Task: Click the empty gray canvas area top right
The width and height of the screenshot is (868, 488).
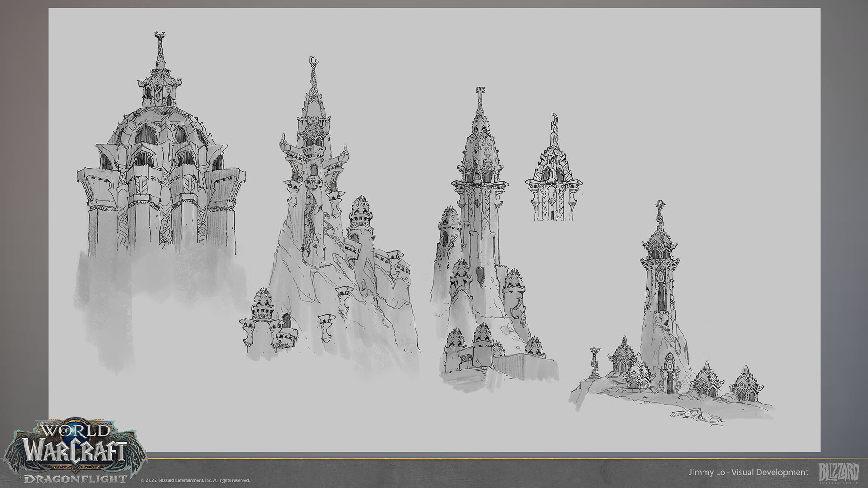Action: 723,68
